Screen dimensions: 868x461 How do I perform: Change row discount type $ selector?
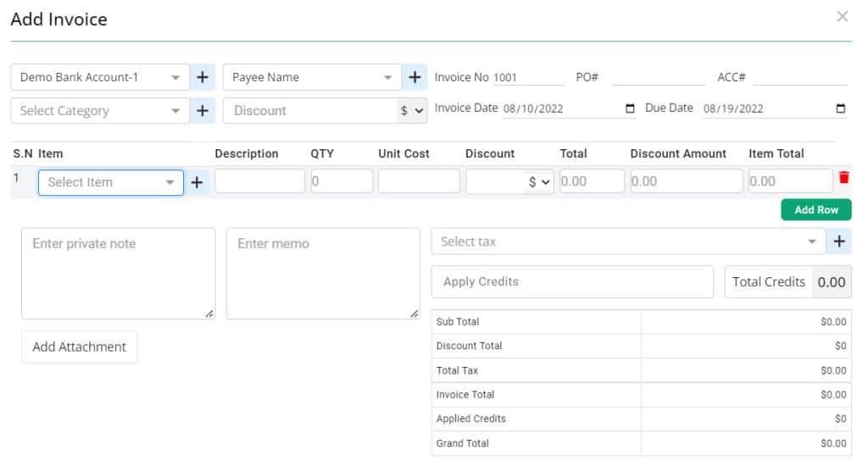click(x=540, y=182)
